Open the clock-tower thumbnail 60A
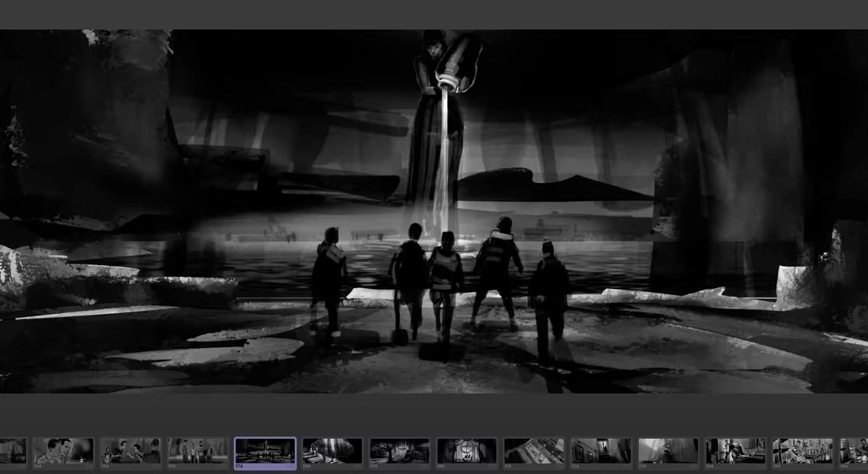The height and width of the screenshot is (474, 868). point(467,453)
